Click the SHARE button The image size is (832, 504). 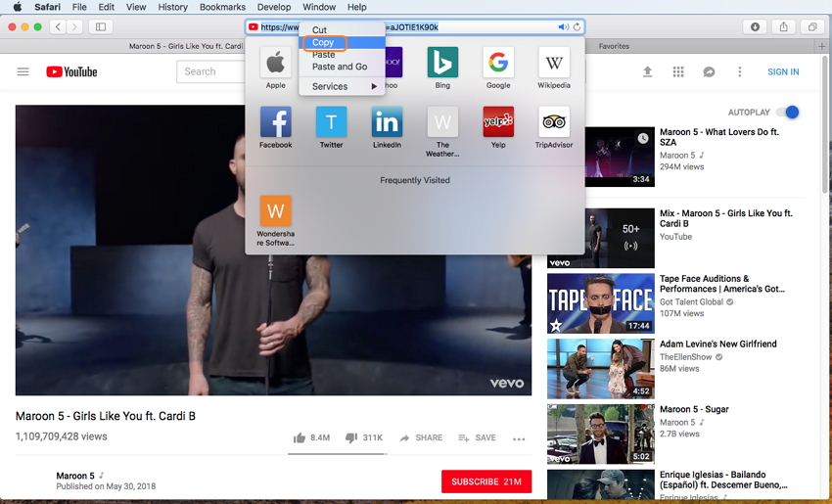pos(421,437)
